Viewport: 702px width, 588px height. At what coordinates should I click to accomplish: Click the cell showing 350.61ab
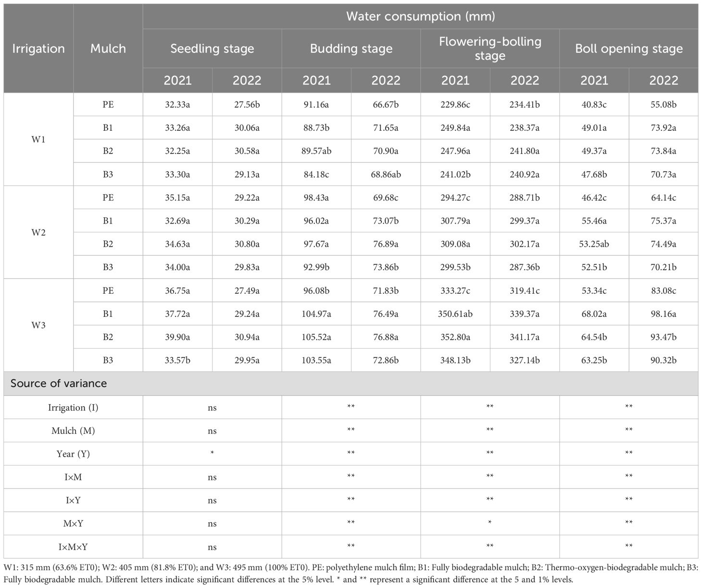click(x=455, y=313)
